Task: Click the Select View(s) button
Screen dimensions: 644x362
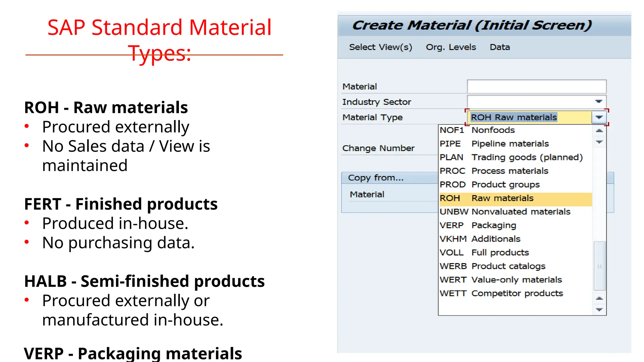Action: (380, 47)
